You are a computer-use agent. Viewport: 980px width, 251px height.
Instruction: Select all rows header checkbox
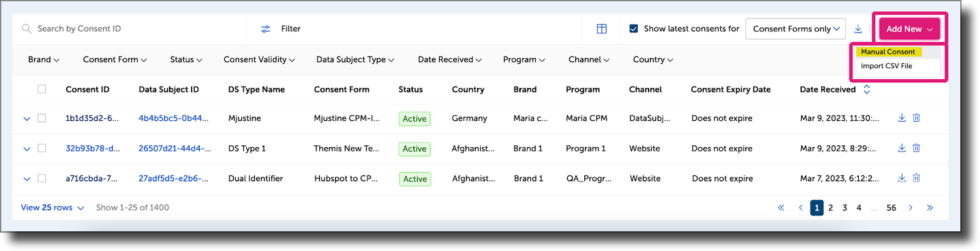point(42,89)
